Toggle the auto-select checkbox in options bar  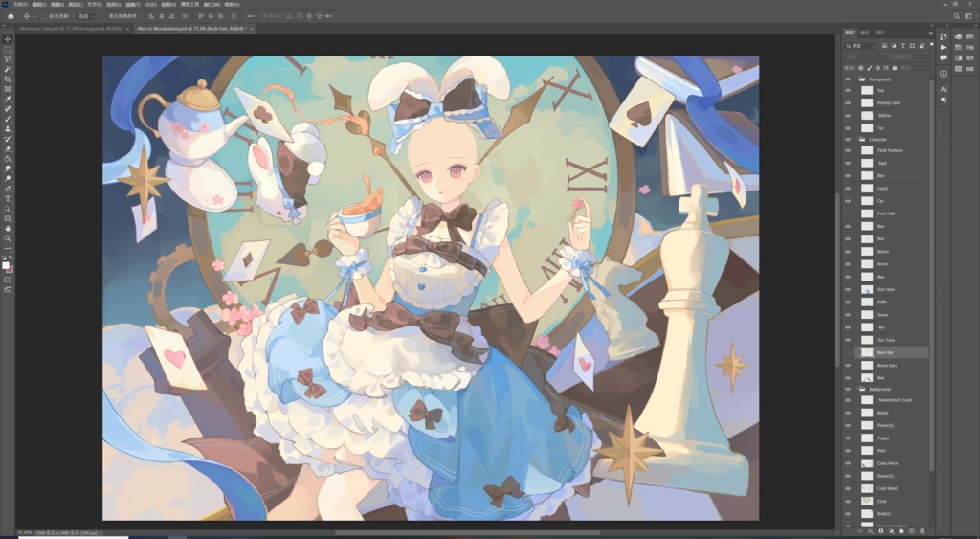[x=44, y=16]
